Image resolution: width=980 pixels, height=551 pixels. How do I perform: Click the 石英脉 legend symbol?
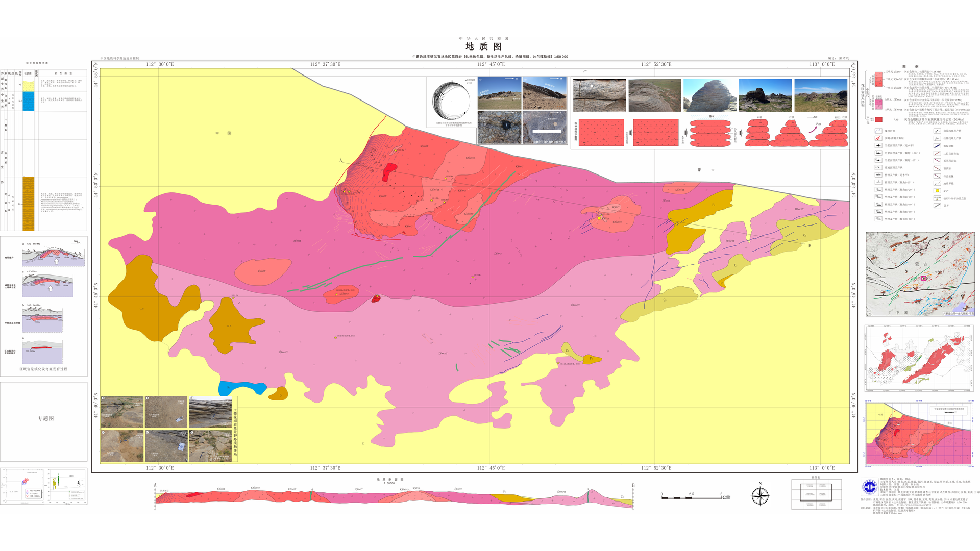(937, 168)
